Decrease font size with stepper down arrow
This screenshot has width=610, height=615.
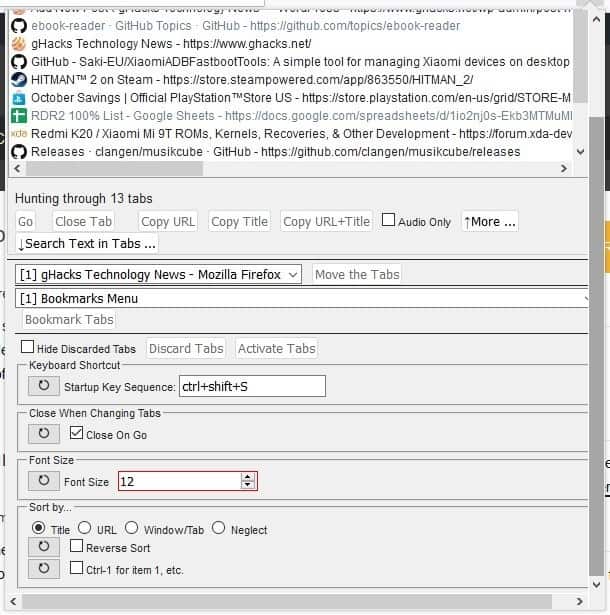point(248,485)
